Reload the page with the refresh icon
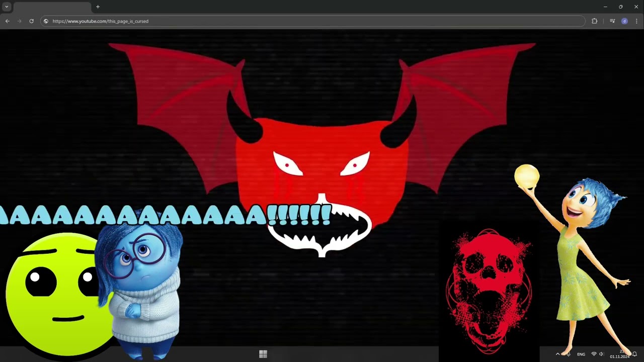This screenshot has width=644, height=362. point(31,21)
